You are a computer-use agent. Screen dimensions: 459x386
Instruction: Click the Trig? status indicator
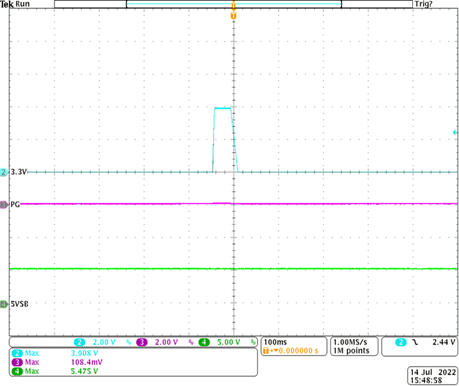click(423, 4)
